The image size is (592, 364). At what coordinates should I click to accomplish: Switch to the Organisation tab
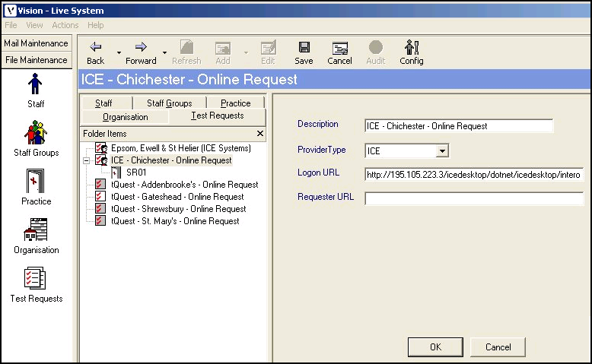point(125,117)
